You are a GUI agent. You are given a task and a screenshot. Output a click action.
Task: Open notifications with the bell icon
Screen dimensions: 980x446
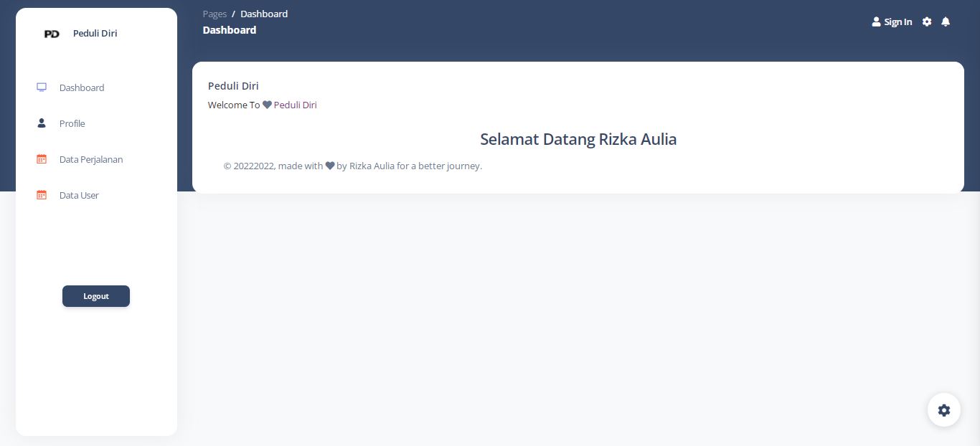946,22
